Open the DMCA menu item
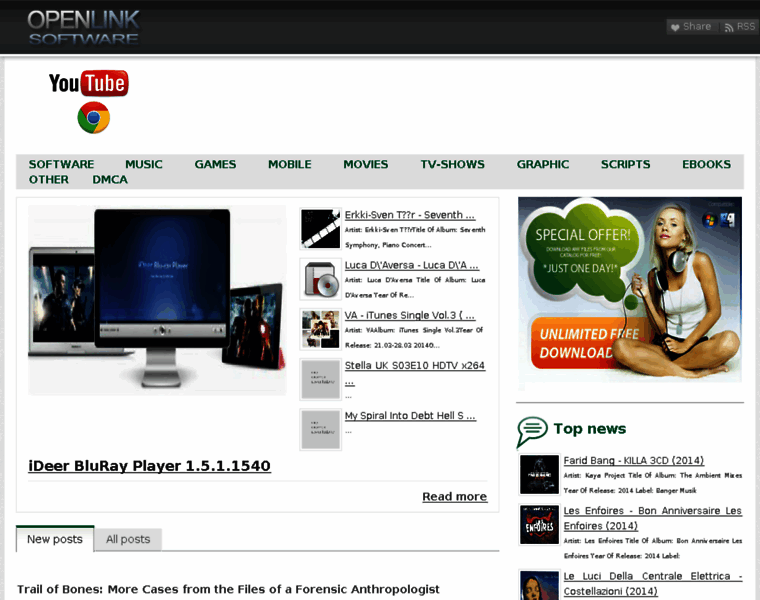Screen dimensions: 760x600 tap(110, 180)
